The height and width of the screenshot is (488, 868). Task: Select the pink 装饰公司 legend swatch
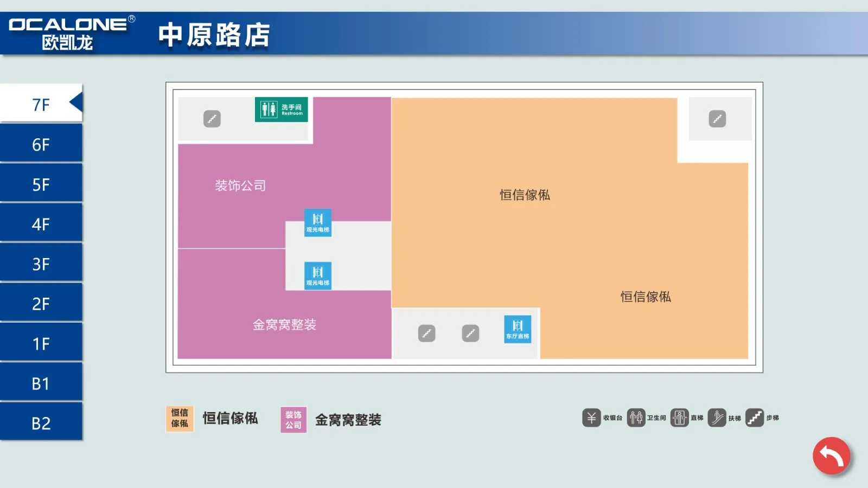pos(293,420)
